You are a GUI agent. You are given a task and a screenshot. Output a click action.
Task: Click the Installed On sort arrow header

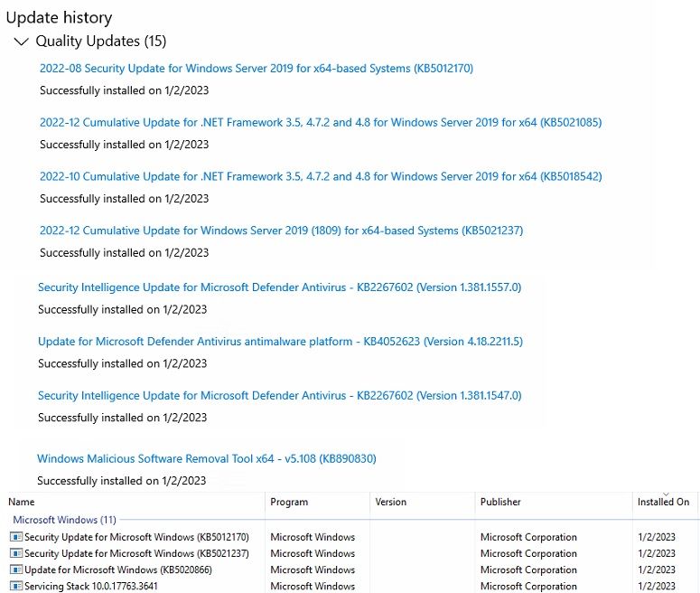click(x=666, y=501)
